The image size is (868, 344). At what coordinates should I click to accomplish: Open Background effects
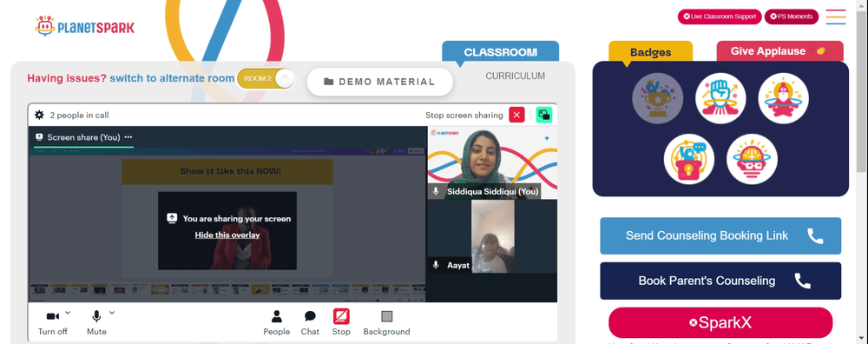pos(386,323)
